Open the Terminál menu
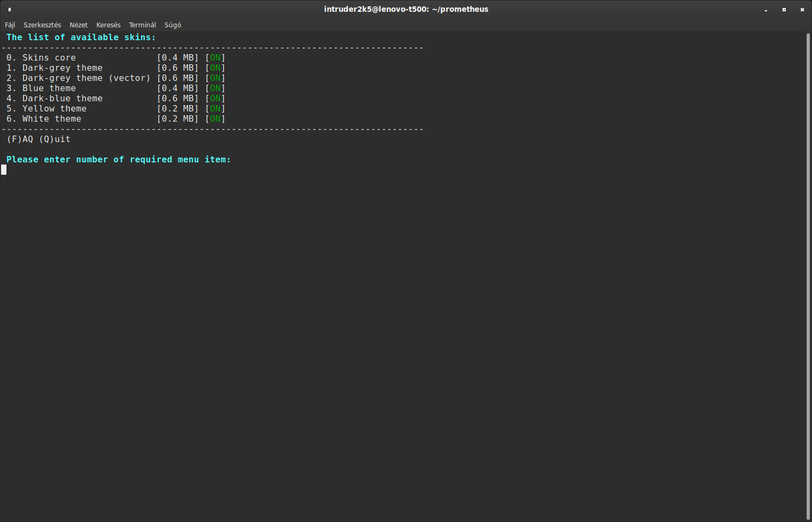The width and height of the screenshot is (812, 522). (142, 25)
